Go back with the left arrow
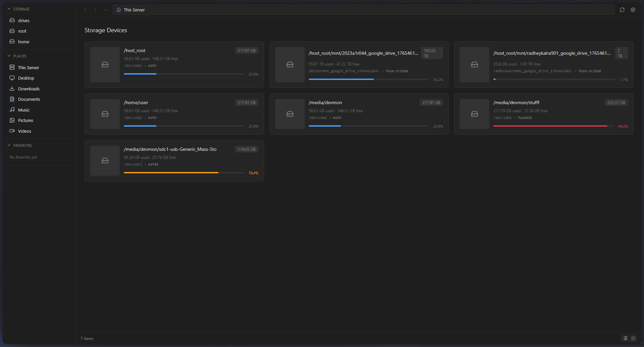This screenshot has width=644, height=347. [85, 10]
